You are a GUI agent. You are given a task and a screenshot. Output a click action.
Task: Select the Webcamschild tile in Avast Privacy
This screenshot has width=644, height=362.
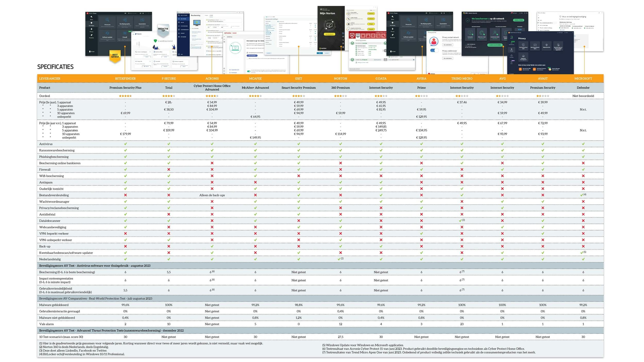pyautogui.click(x=546, y=46)
